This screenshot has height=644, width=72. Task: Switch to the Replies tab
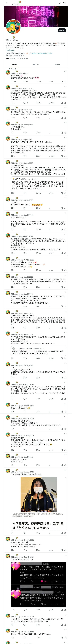(x=36, y=64)
